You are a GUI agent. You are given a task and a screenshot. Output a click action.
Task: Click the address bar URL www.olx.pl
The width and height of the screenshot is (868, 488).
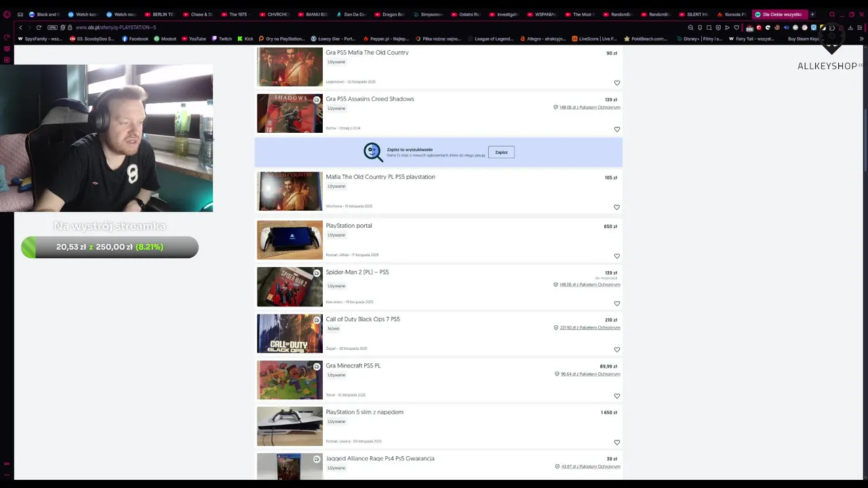[115, 28]
